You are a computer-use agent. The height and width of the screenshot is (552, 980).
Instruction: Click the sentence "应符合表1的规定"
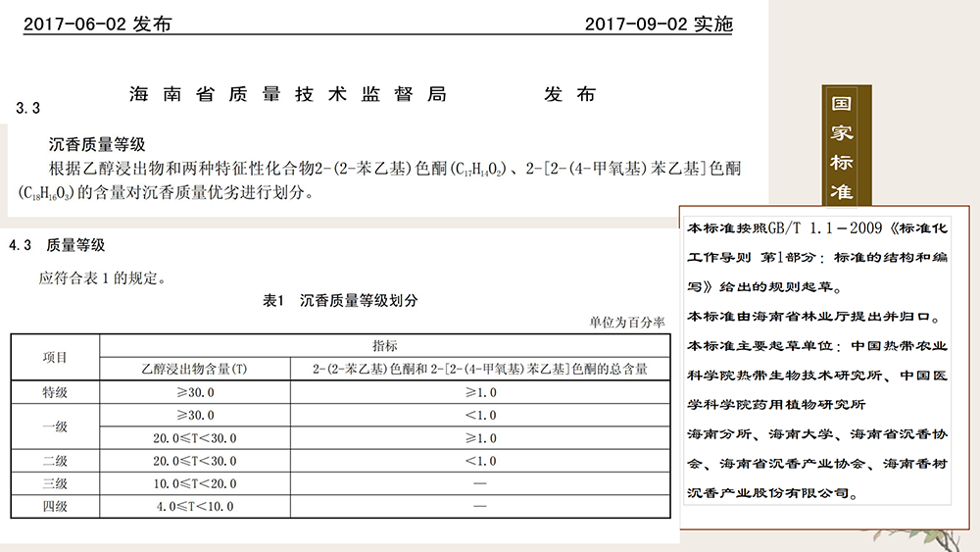(102, 278)
